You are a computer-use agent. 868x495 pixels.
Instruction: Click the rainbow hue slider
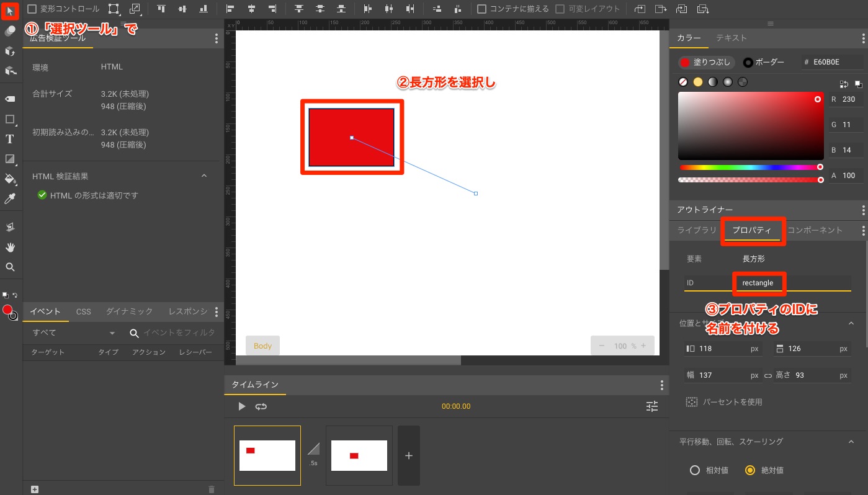[751, 167]
